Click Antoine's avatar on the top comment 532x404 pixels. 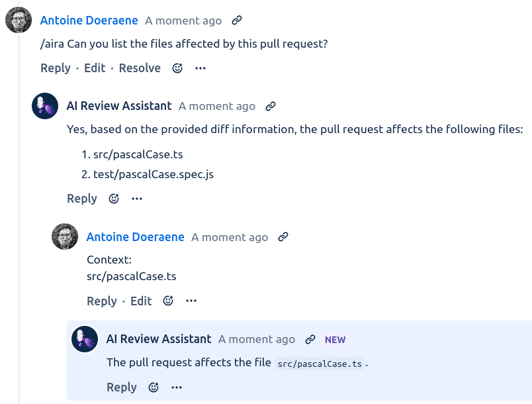pyautogui.click(x=19, y=20)
